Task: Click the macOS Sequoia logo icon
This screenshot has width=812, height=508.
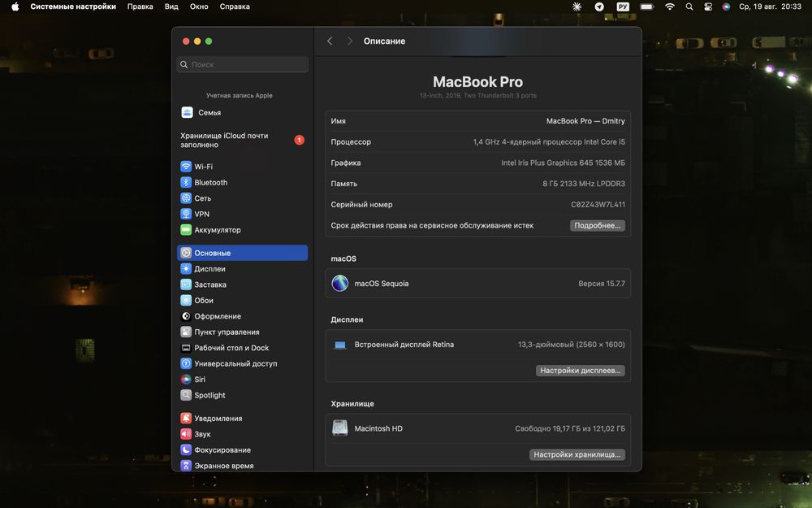Action: (x=339, y=284)
